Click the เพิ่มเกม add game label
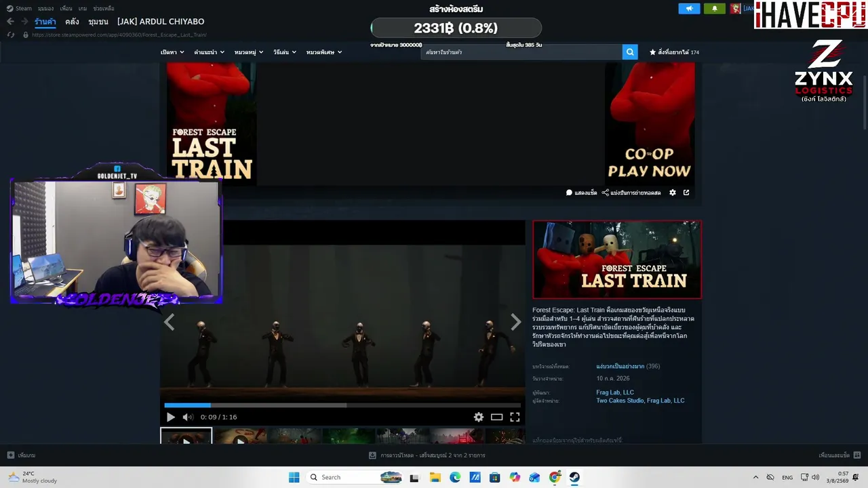This screenshot has width=868, height=488. tap(26, 455)
